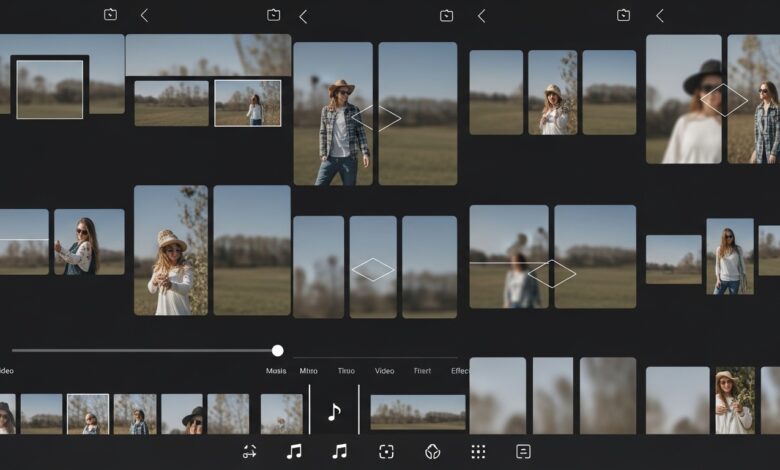Open the Mosis tab
Viewport: 780px width, 470px height.
pyautogui.click(x=276, y=371)
